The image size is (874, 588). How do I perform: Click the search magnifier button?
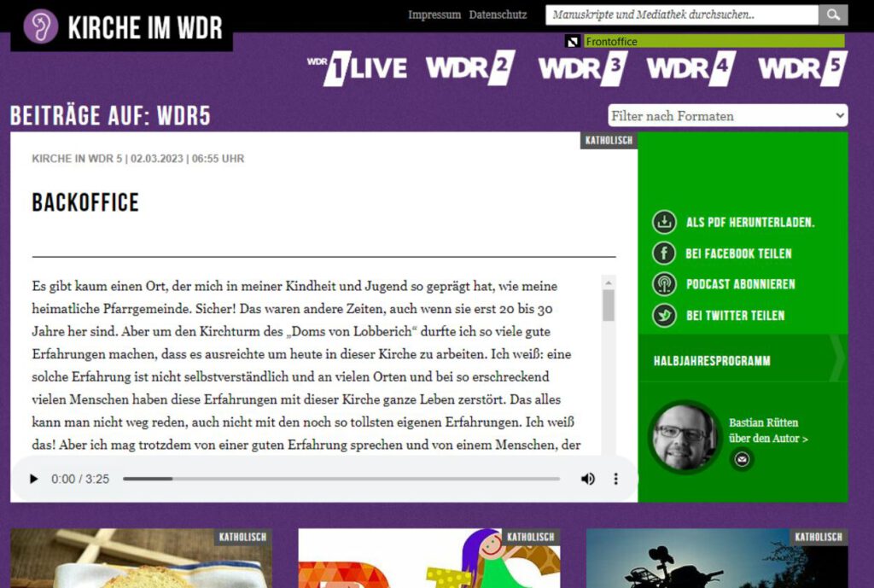pos(833,15)
